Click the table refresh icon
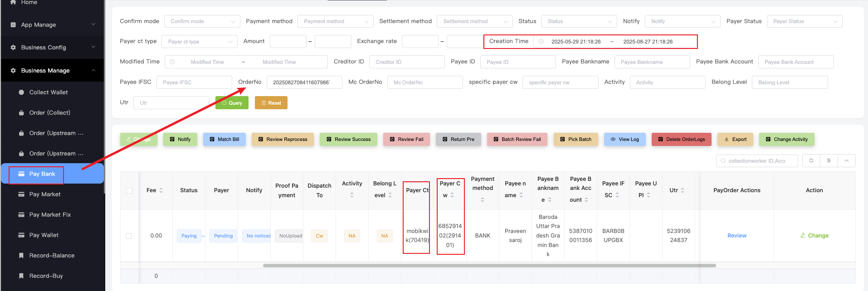 811,161
